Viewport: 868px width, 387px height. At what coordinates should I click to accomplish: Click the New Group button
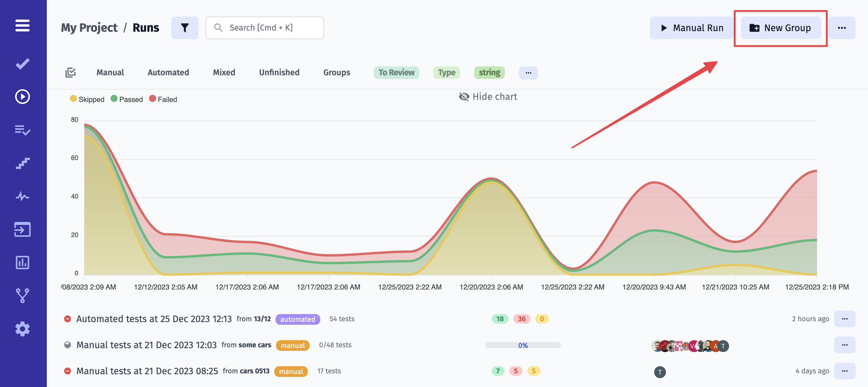click(780, 28)
